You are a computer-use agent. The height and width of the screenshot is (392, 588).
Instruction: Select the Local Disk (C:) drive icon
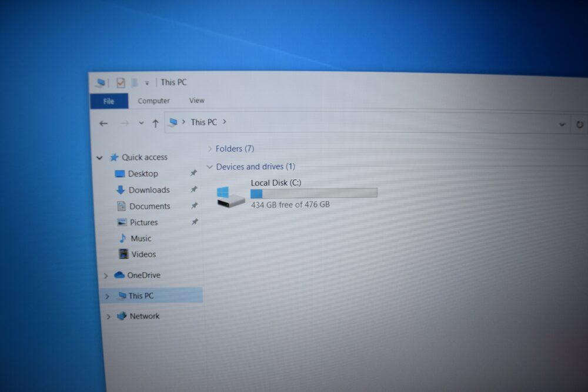pyautogui.click(x=230, y=197)
